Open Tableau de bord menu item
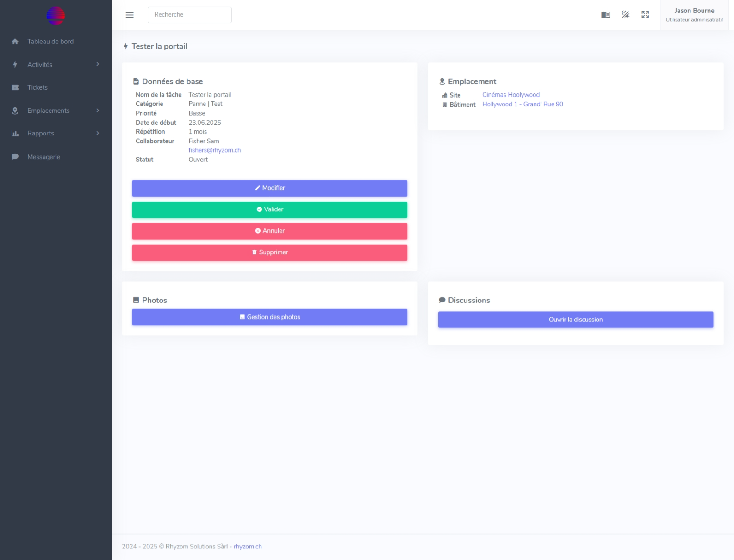This screenshot has height=560, width=734. pyautogui.click(x=50, y=42)
